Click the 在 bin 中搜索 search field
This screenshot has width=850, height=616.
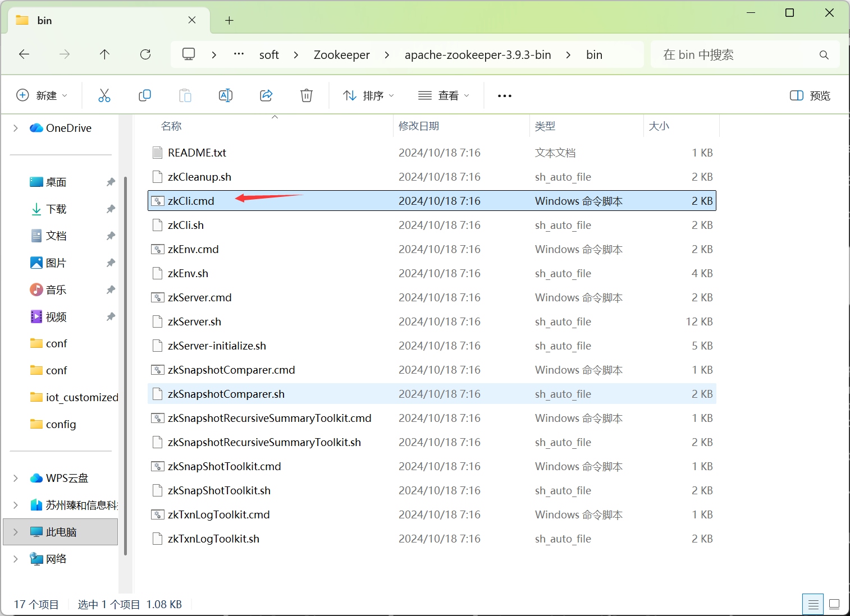pos(744,55)
